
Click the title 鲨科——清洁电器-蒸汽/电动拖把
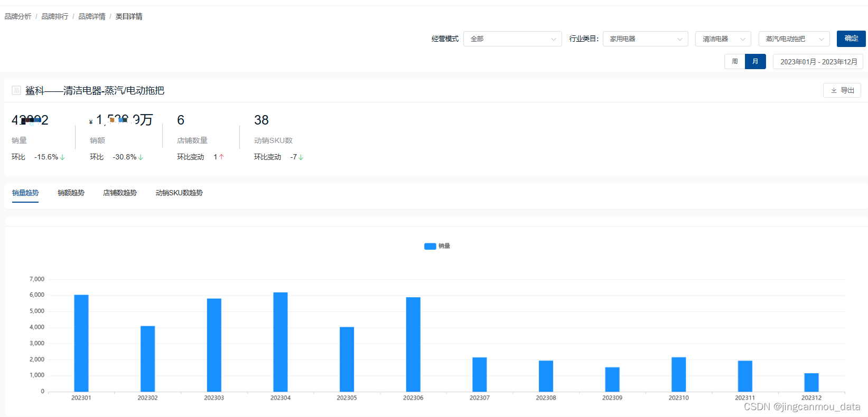pyautogui.click(x=95, y=91)
